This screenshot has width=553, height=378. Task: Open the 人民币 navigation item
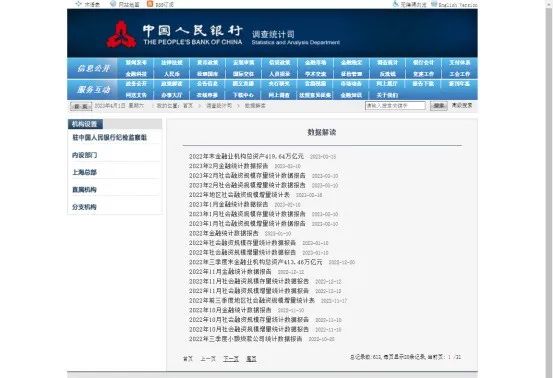point(172,74)
